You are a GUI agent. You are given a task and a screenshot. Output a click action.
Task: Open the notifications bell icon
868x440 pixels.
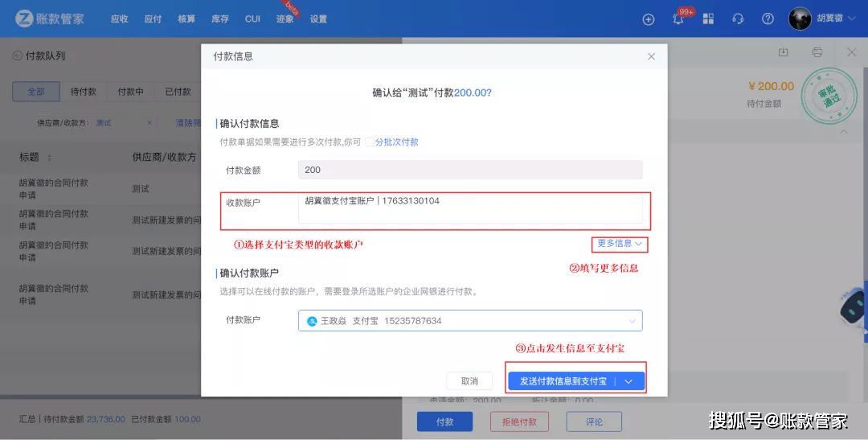678,19
